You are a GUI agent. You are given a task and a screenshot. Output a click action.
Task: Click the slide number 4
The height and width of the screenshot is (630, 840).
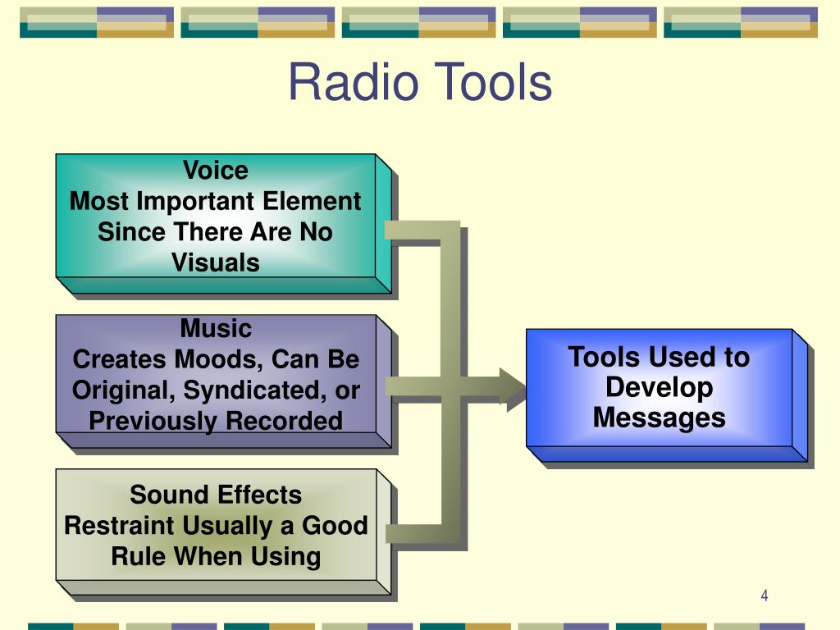(x=765, y=596)
